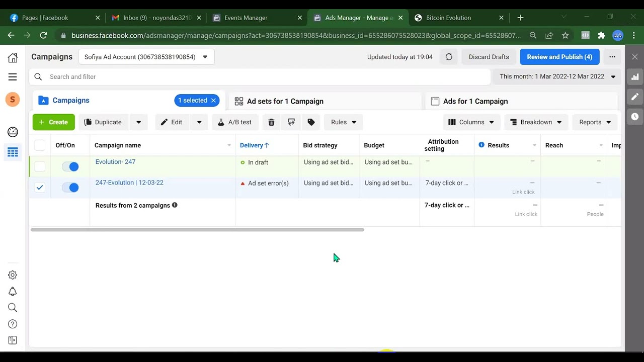Click the tag label icon in toolbar

pos(311,122)
